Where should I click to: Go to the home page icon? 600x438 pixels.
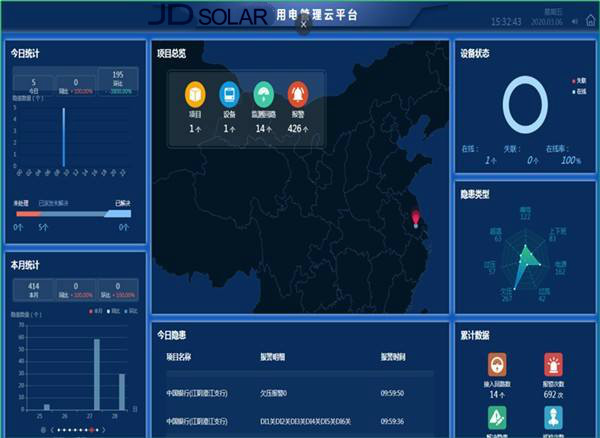click(x=591, y=20)
